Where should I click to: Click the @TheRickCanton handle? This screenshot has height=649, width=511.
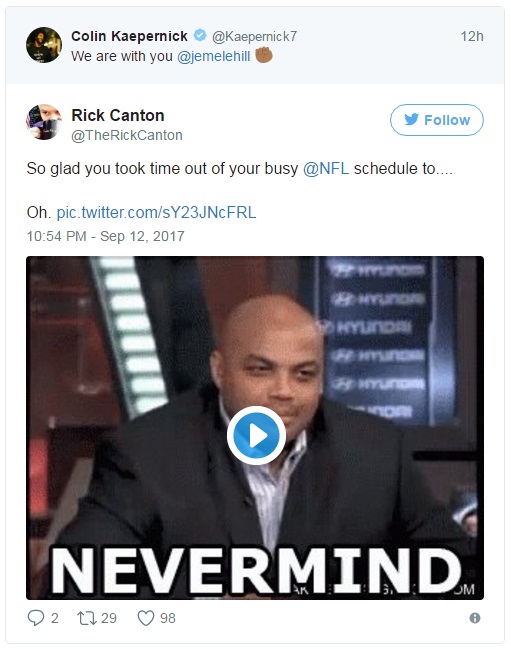pos(127,135)
